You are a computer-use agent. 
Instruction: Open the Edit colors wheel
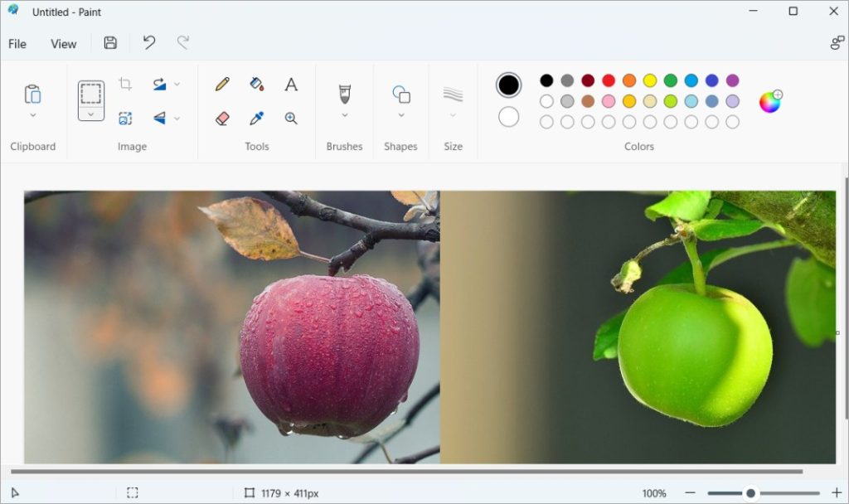[x=770, y=102]
